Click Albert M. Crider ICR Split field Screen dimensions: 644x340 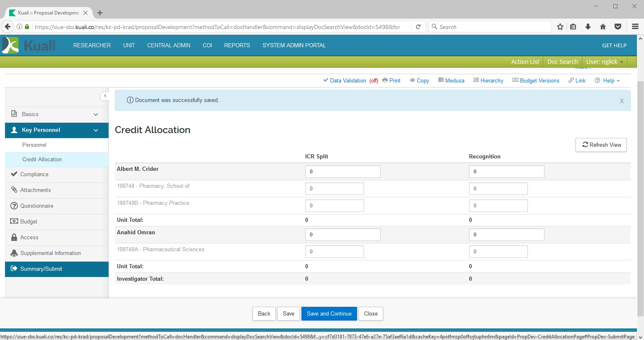(343, 172)
